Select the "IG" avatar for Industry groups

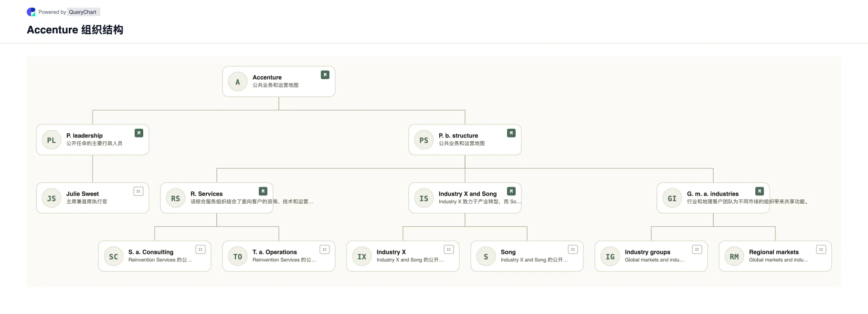(610, 257)
